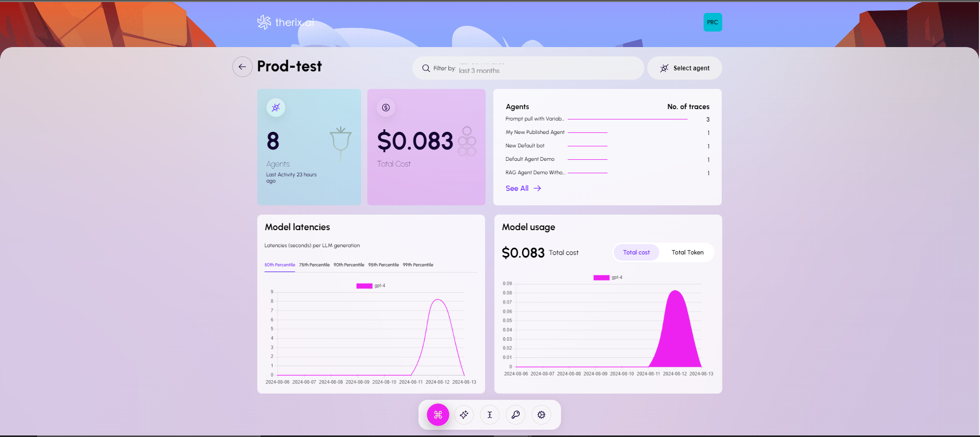Select the Total Token toggle in Model usage

687,252
